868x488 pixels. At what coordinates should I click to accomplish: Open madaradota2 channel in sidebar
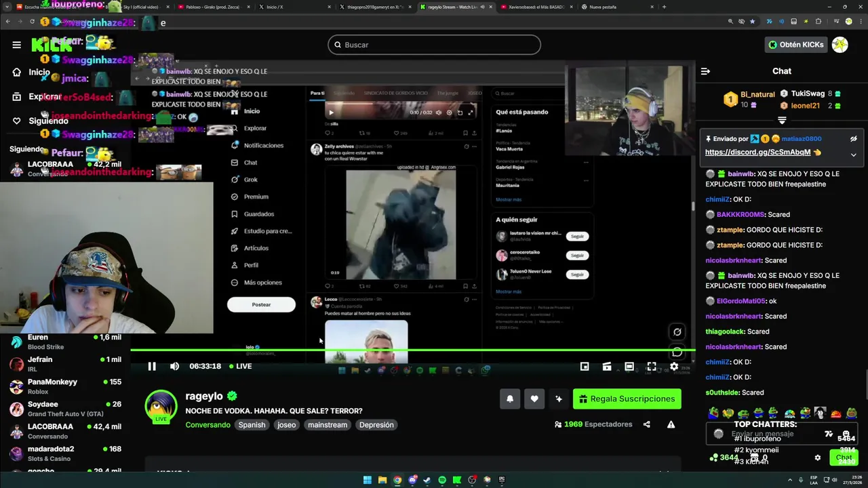tap(65, 453)
